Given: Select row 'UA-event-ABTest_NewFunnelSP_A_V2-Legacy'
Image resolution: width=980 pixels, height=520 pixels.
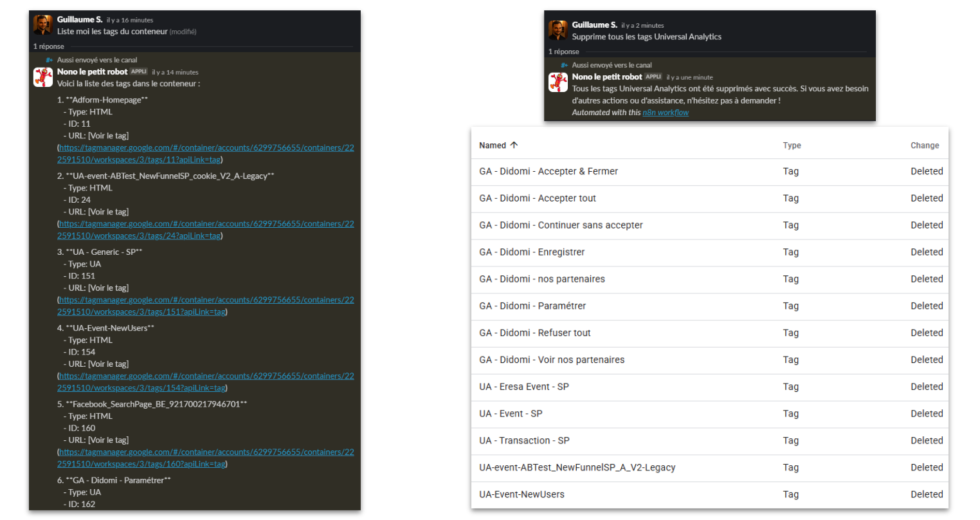Looking at the screenshot, I should 710,469.
